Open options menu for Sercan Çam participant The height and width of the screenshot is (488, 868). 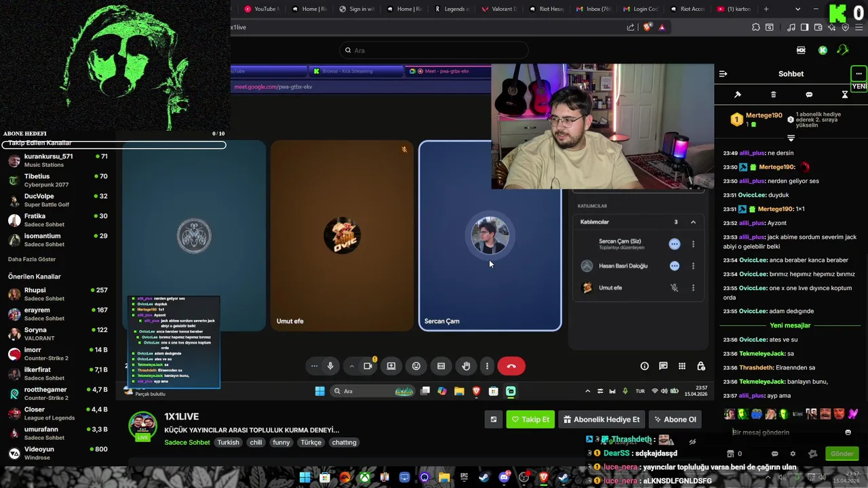point(693,244)
